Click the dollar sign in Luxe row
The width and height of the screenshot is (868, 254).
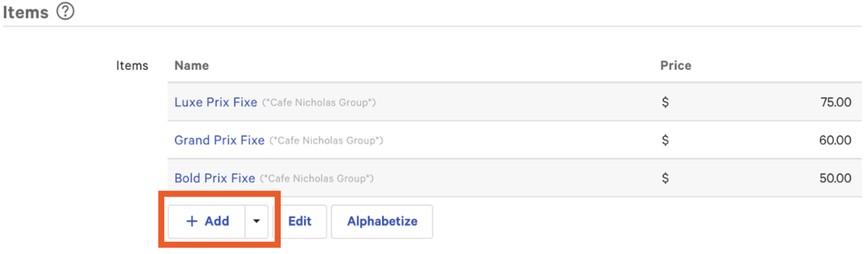(x=665, y=102)
